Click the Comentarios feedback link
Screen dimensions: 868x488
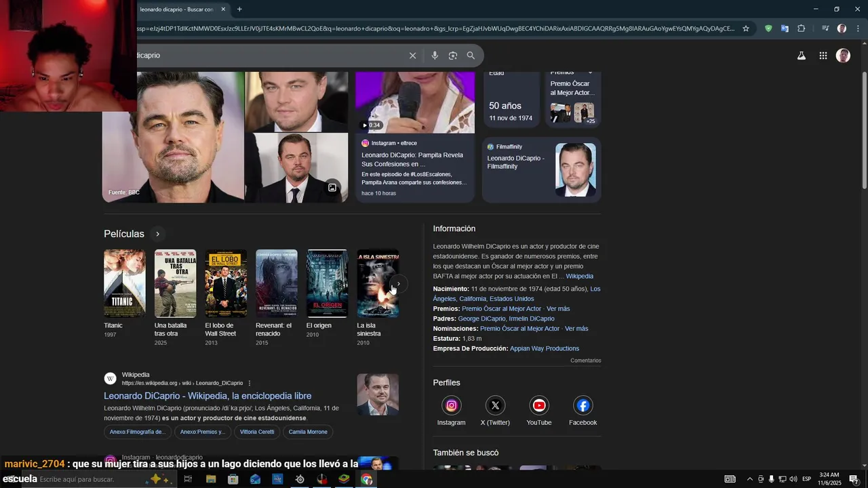[585, 361]
